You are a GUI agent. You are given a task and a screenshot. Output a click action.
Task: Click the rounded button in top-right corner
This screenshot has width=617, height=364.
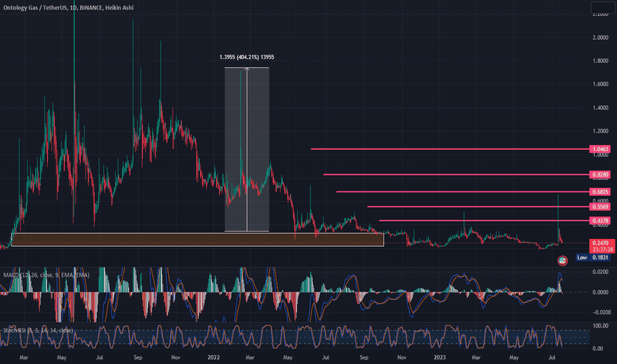pos(602,7)
